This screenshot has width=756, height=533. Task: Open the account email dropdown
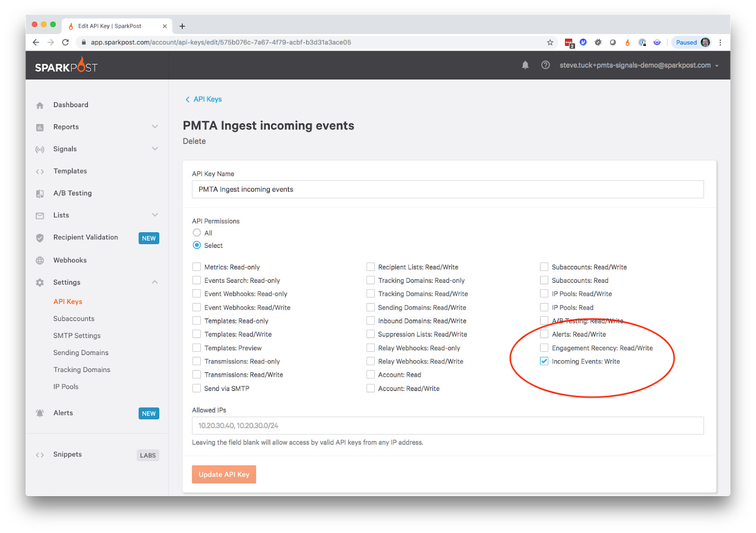coord(639,65)
